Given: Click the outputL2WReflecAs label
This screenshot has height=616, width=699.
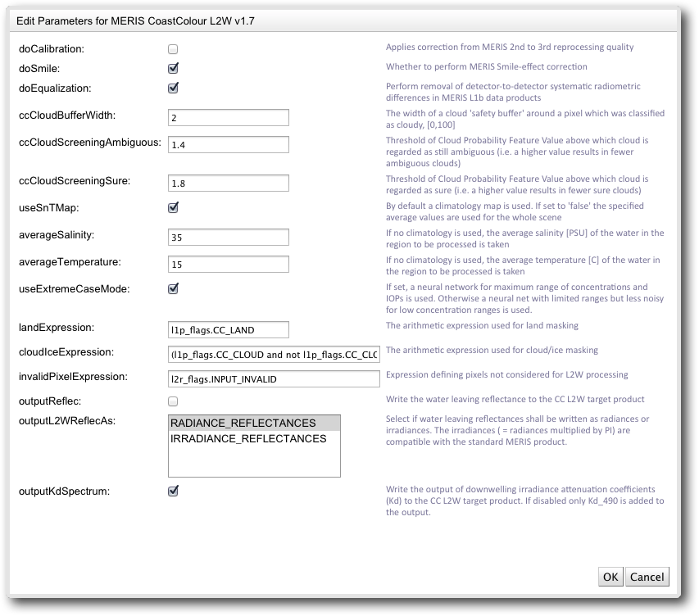Looking at the screenshot, I should (x=67, y=421).
